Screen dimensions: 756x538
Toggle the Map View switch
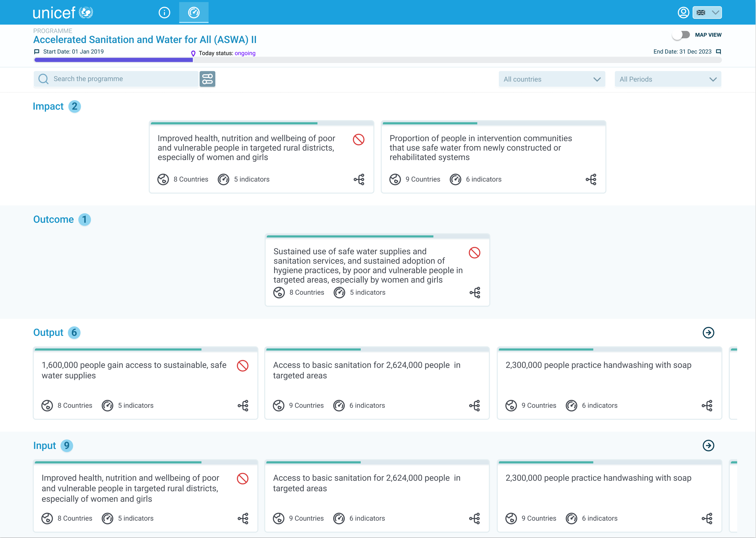(x=681, y=35)
